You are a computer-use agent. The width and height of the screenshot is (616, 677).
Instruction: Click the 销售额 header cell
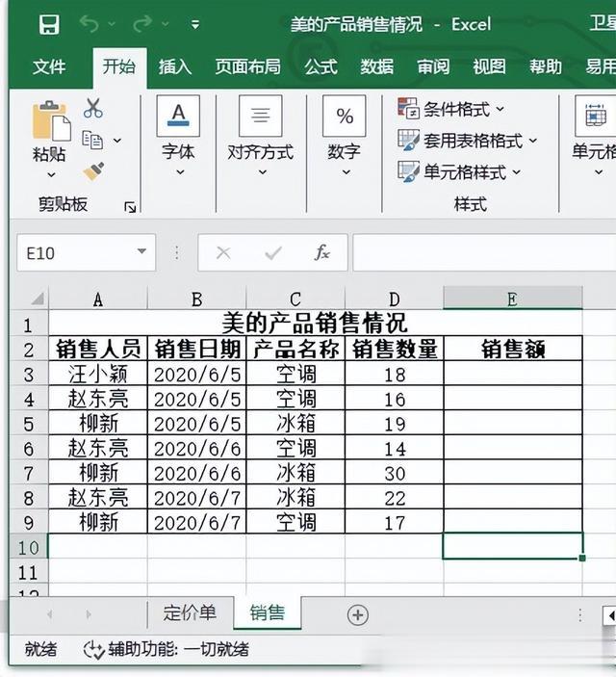pos(513,349)
